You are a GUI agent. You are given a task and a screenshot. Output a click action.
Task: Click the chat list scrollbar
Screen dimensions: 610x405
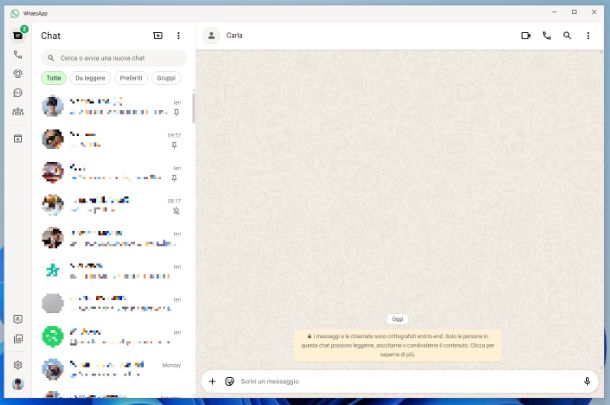(193, 107)
